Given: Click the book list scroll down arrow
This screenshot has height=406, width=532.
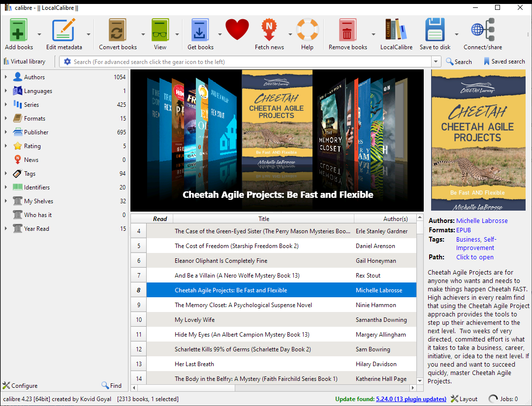Looking at the screenshot, I should click(420, 380).
